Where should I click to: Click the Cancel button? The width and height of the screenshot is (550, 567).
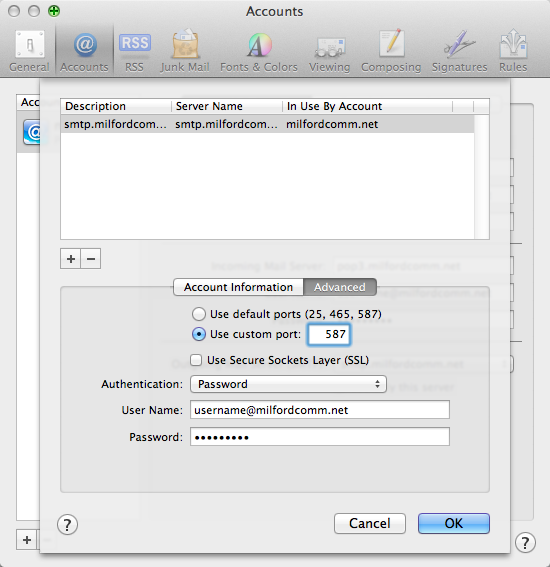coord(370,523)
